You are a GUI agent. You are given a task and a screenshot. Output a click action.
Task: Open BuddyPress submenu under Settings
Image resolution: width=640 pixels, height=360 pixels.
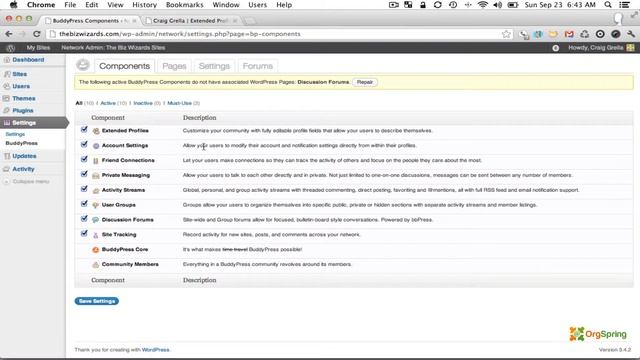(x=22, y=143)
